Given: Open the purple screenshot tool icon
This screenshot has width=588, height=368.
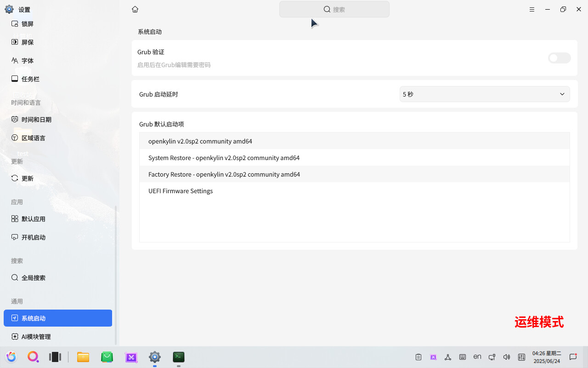Looking at the screenshot, I should [131, 357].
